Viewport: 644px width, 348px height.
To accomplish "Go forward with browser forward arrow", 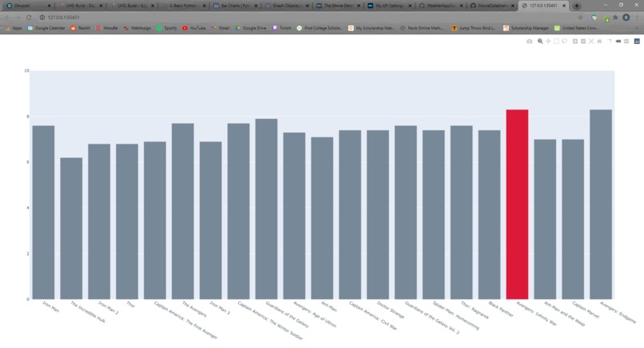I will [x=18, y=18].
